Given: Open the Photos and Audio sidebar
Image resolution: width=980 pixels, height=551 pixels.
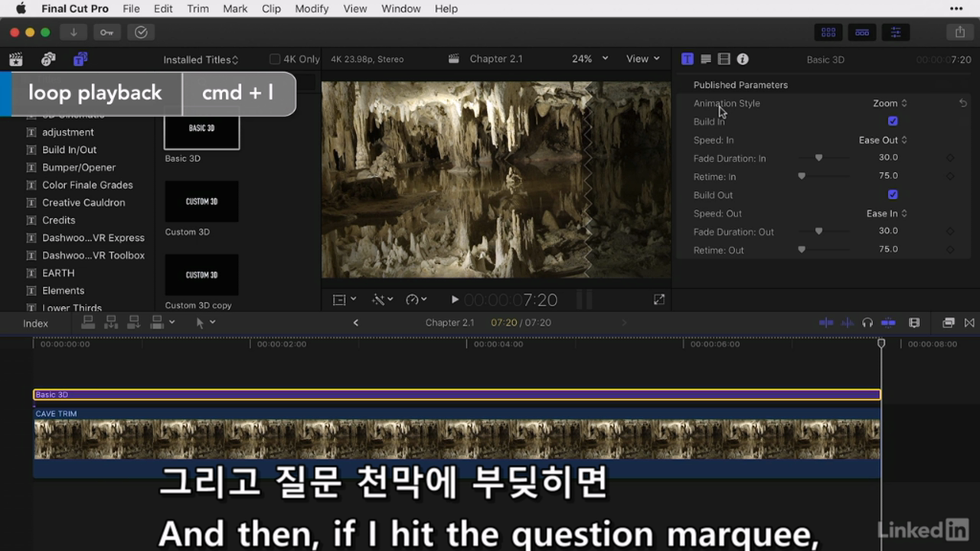Looking at the screenshot, I should [48, 59].
